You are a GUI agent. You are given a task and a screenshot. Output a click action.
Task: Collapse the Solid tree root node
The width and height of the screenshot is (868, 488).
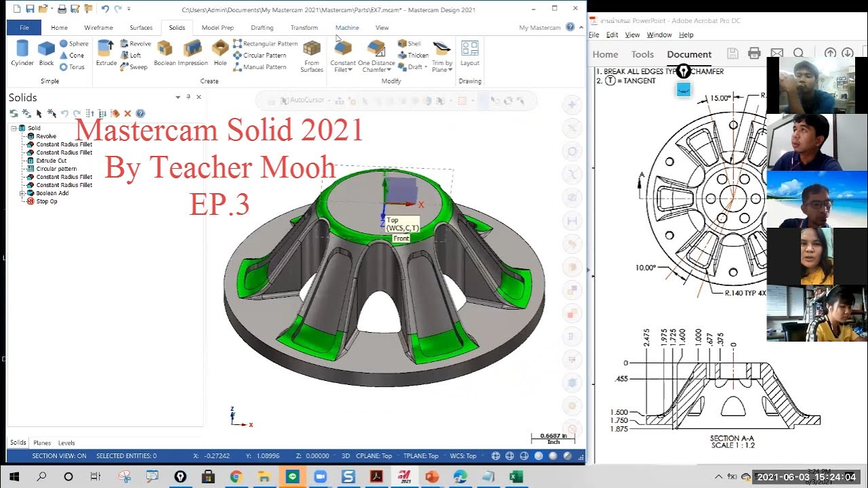point(14,128)
